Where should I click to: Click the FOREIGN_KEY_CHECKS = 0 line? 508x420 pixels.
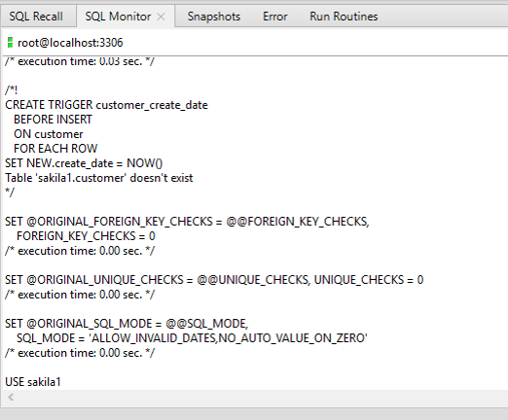click(86, 236)
